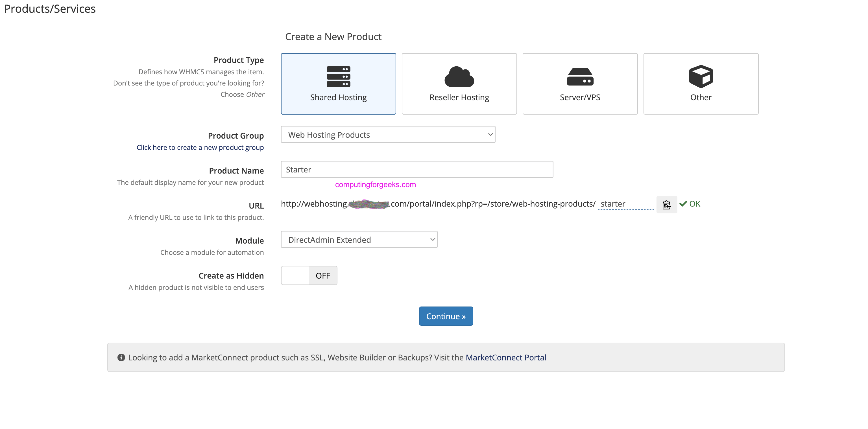Click the Continue button

pos(446,316)
